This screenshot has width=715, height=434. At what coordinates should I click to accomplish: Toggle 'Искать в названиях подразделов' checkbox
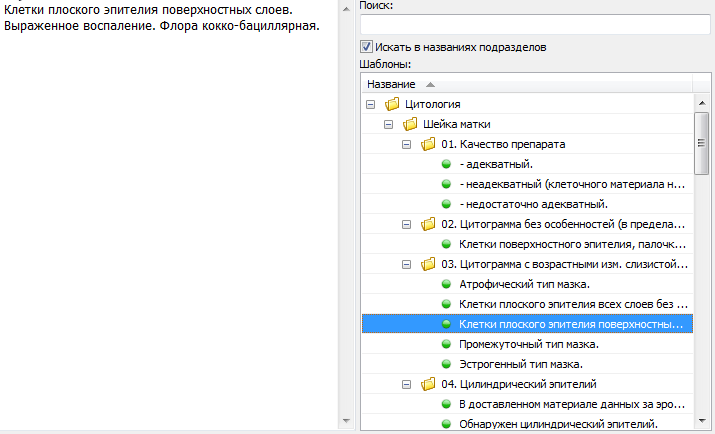pyautogui.click(x=366, y=47)
